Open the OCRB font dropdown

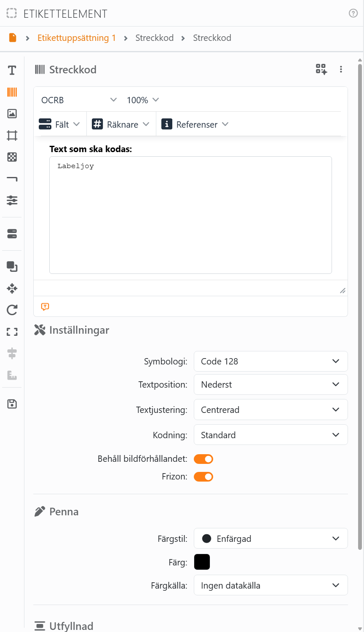click(x=79, y=100)
